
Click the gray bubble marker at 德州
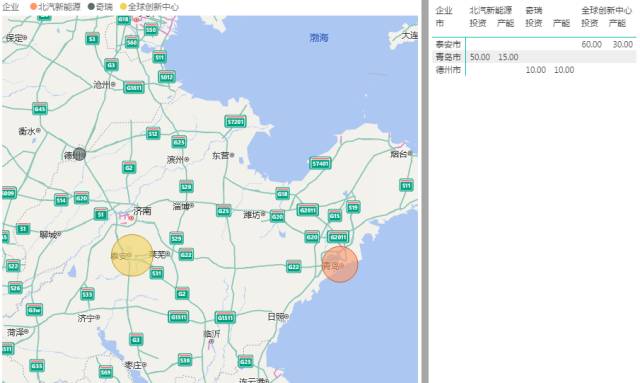(79, 154)
